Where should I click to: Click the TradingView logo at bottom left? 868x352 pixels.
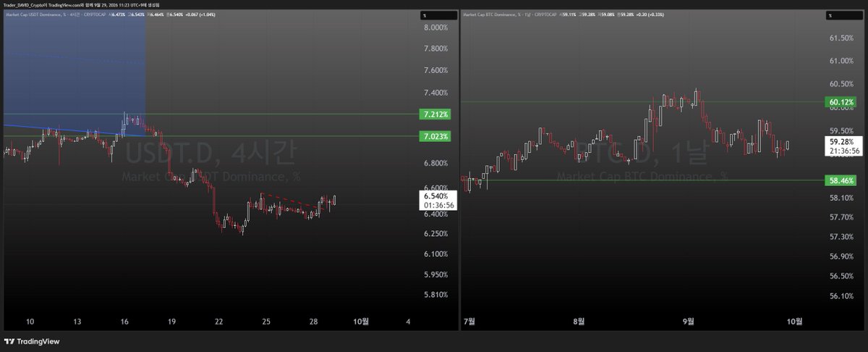[x=31, y=342]
